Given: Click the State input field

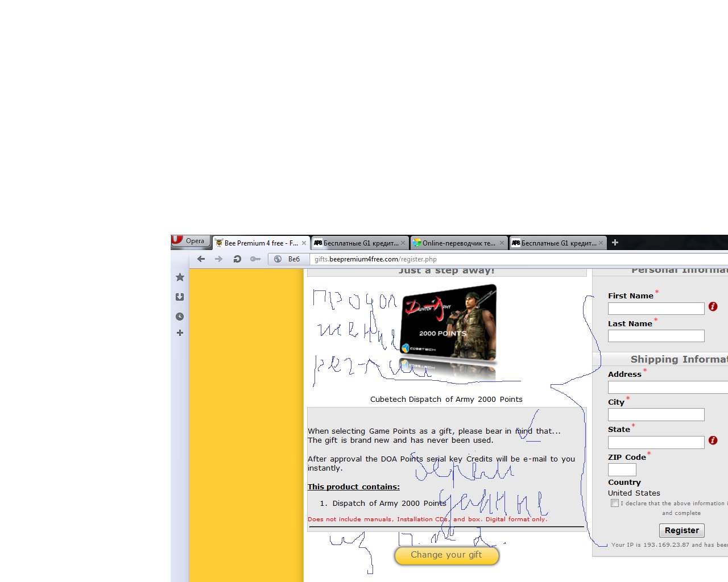Looking at the screenshot, I should point(656,442).
